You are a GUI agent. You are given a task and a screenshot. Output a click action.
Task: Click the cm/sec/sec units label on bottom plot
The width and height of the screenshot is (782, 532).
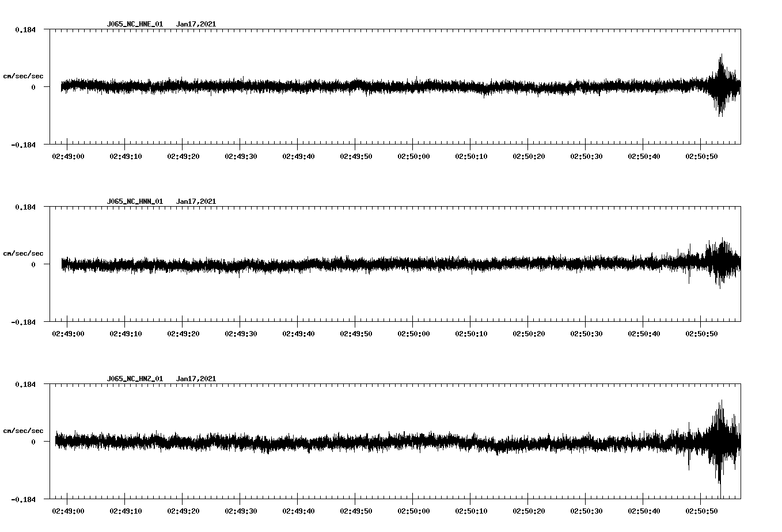tap(24, 430)
